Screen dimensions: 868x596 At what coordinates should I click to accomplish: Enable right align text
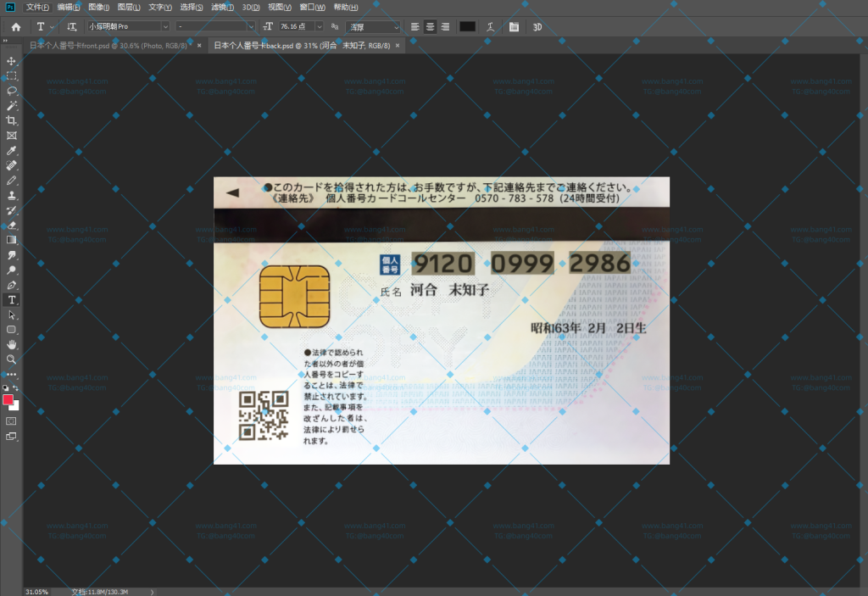point(447,26)
